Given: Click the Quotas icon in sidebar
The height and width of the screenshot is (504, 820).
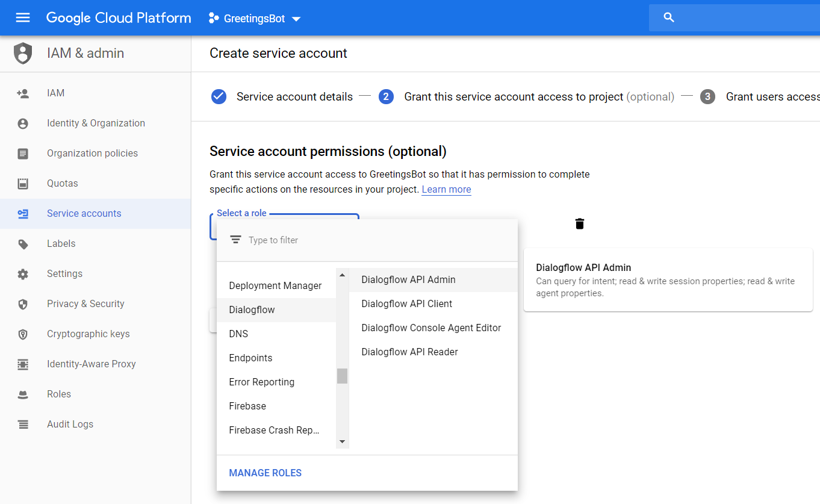Looking at the screenshot, I should coord(23,184).
